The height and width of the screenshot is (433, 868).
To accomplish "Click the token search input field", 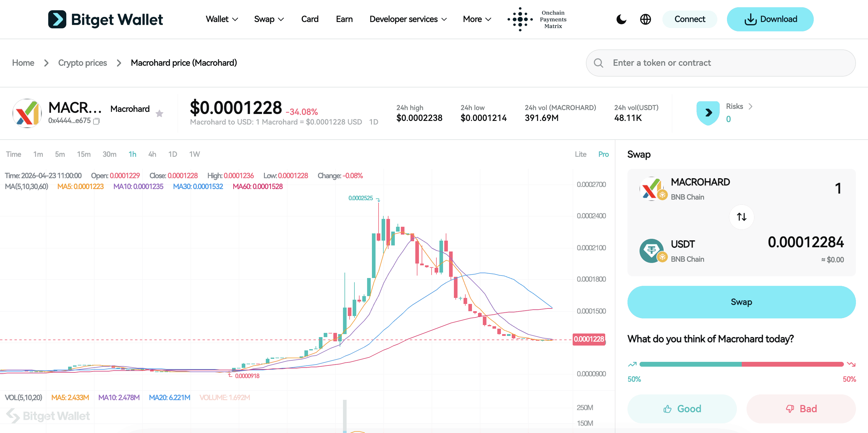I will pyautogui.click(x=708, y=63).
